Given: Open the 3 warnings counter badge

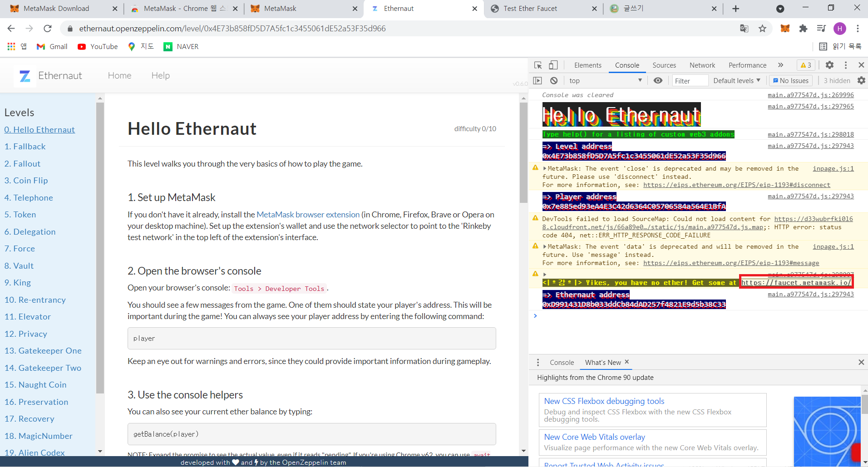Looking at the screenshot, I should pos(806,65).
